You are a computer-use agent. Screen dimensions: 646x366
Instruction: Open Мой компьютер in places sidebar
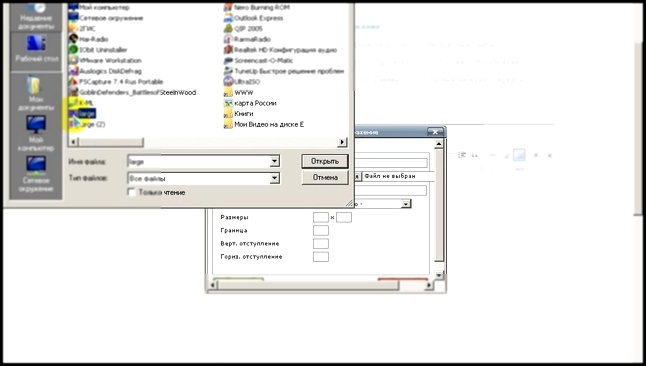click(x=36, y=133)
